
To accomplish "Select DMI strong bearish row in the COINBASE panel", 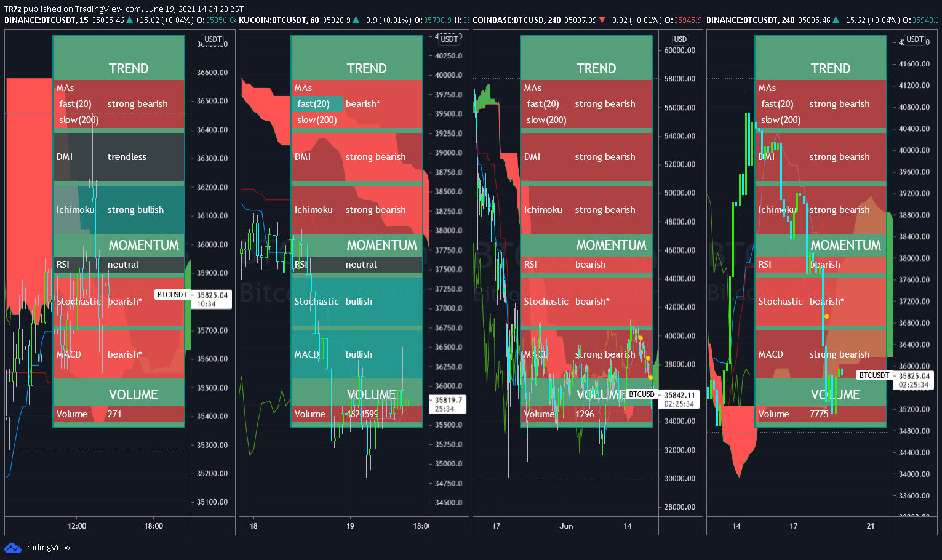I will click(586, 157).
